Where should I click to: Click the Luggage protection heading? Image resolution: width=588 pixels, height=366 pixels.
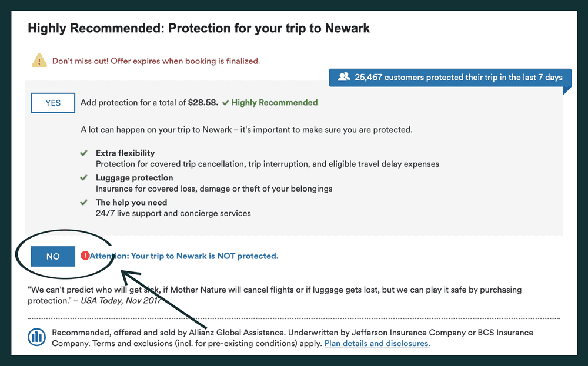pyautogui.click(x=135, y=178)
